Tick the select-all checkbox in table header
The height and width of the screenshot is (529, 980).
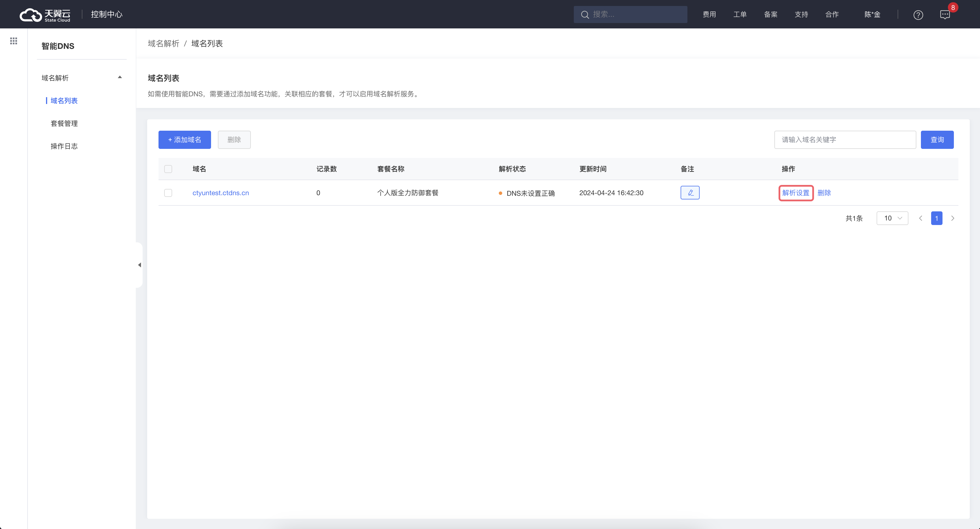pyautogui.click(x=168, y=168)
